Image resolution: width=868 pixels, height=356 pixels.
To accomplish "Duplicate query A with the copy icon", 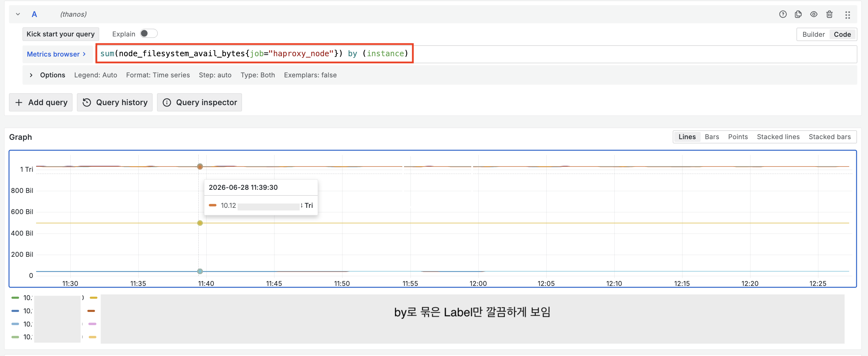I will click(x=798, y=14).
